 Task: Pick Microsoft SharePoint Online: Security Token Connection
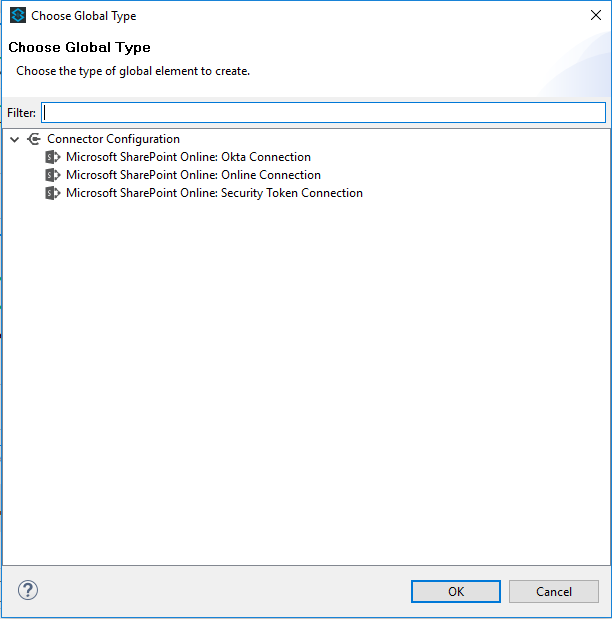(214, 193)
